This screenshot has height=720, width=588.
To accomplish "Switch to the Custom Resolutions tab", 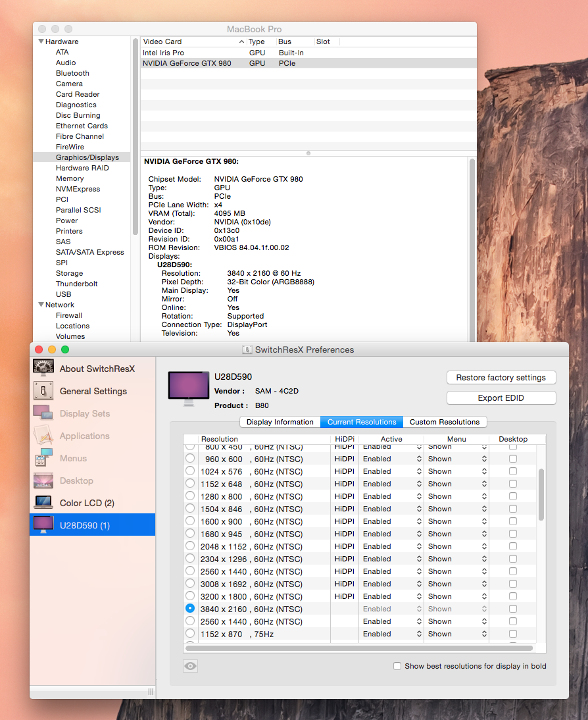I will 445,421.
